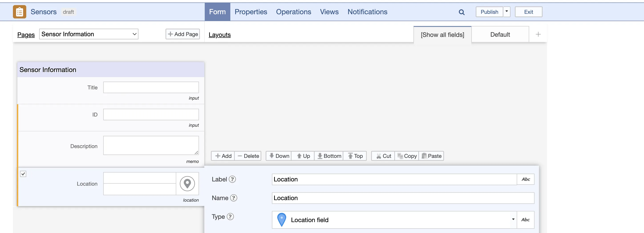Click into the Title input field
The height and width of the screenshot is (233, 644).
(151, 87)
